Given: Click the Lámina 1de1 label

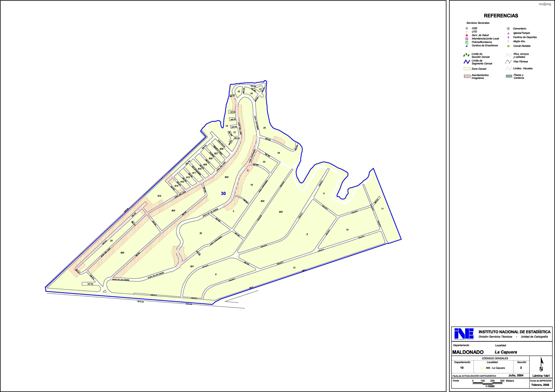Looking at the screenshot, I should click(x=541, y=376).
